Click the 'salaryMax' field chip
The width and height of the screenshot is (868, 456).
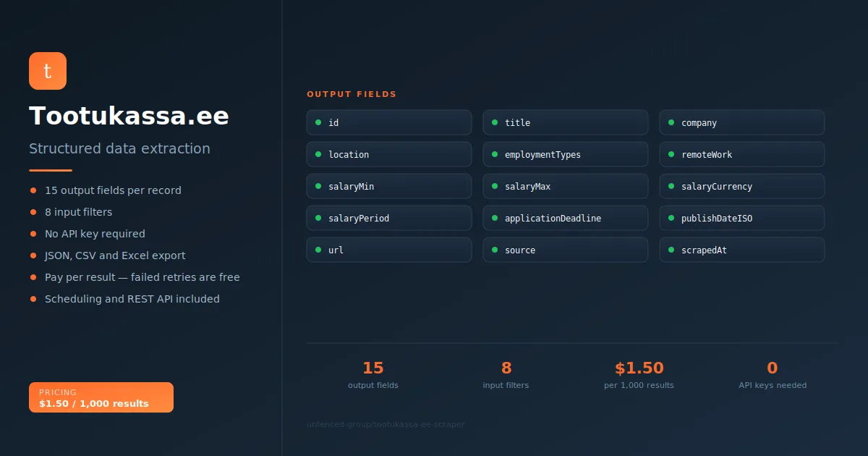click(566, 187)
